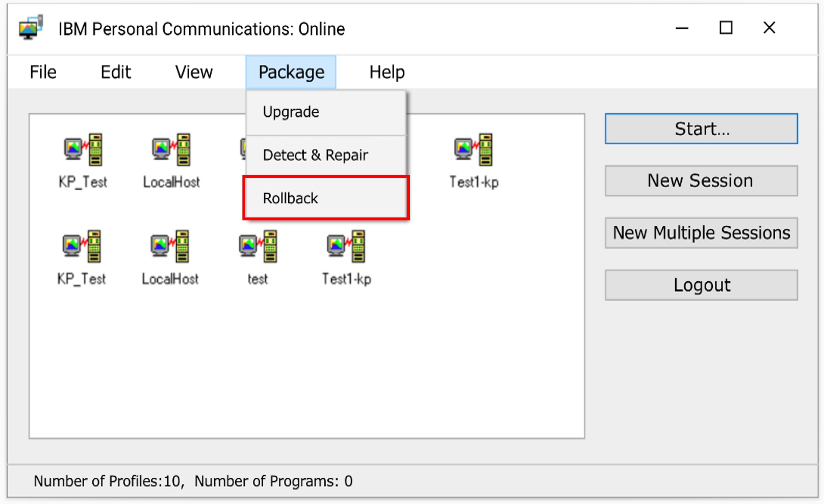Open the Edit menu
This screenshot has width=824, height=504.
click(x=116, y=72)
